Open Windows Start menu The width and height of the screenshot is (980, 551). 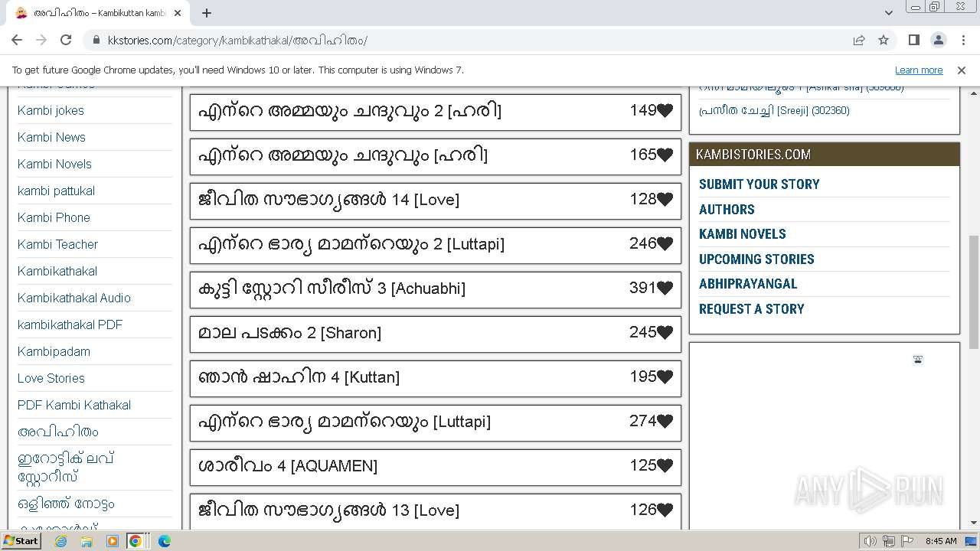pos(21,541)
